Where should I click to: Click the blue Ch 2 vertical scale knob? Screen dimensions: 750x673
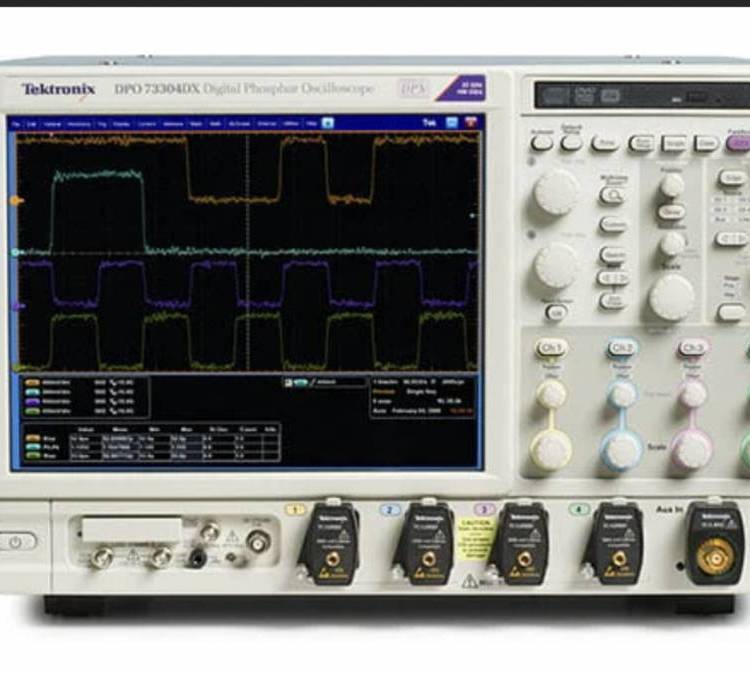(x=621, y=451)
